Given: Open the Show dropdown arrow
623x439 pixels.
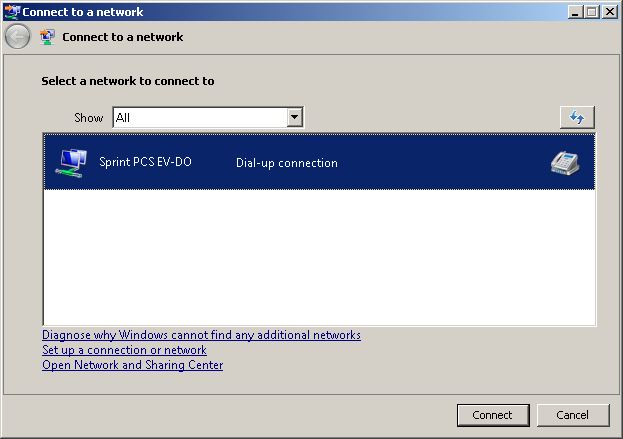Looking at the screenshot, I should click(x=294, y=117).
